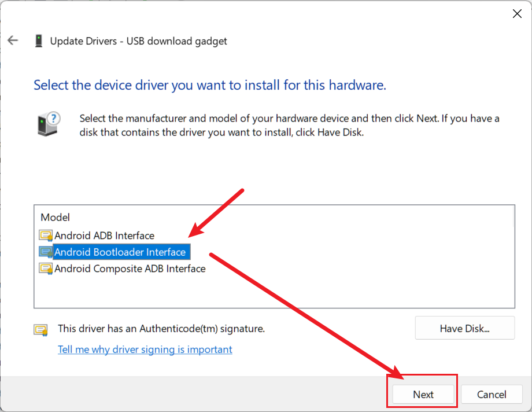Go back using the back arrow
Screen dimensions: 532x412
tap(13, 41)
